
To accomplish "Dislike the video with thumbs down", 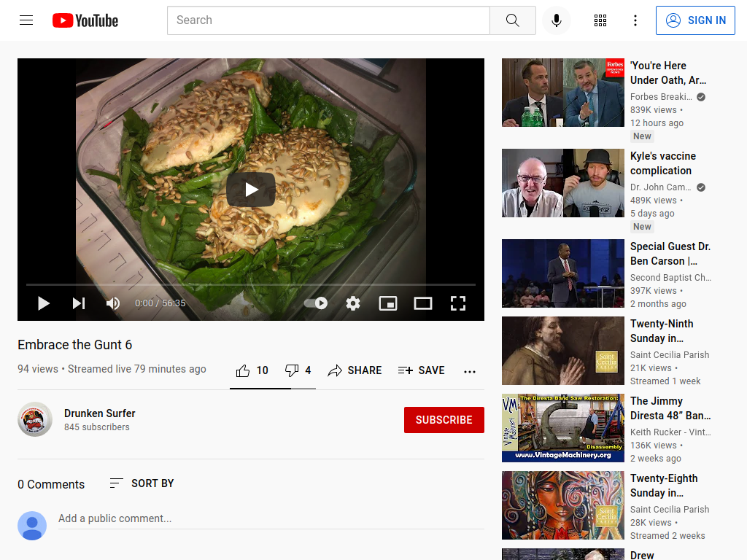I will pos(298,370).
